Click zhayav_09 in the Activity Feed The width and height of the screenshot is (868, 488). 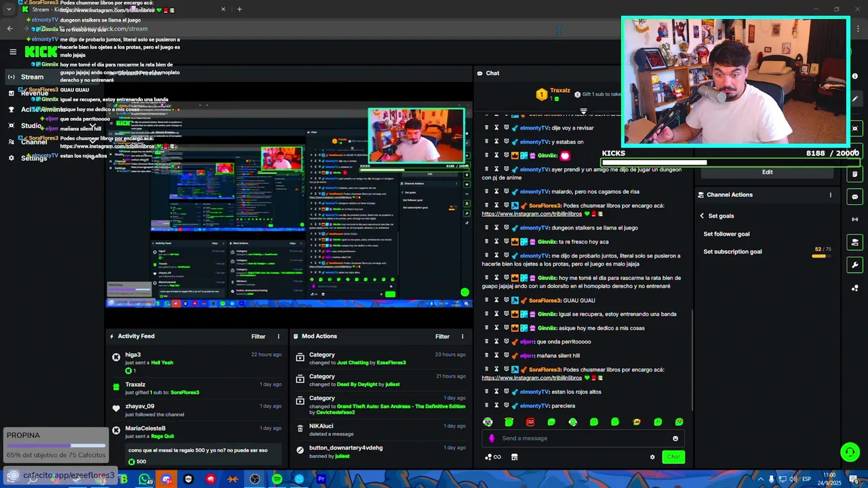140,406
